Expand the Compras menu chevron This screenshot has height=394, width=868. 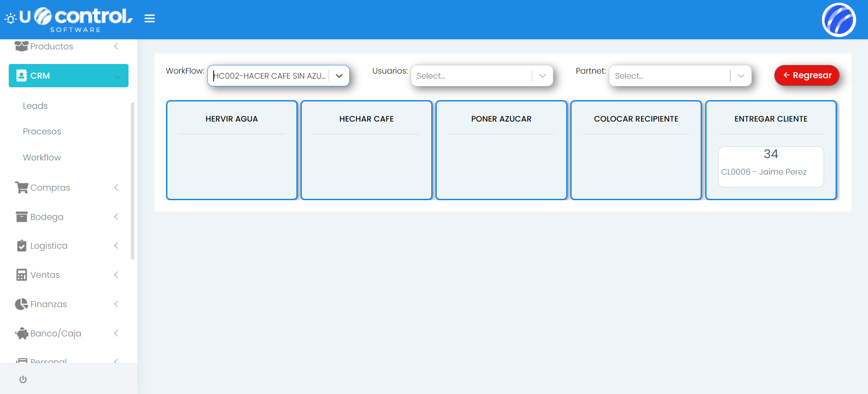point(116,187)
